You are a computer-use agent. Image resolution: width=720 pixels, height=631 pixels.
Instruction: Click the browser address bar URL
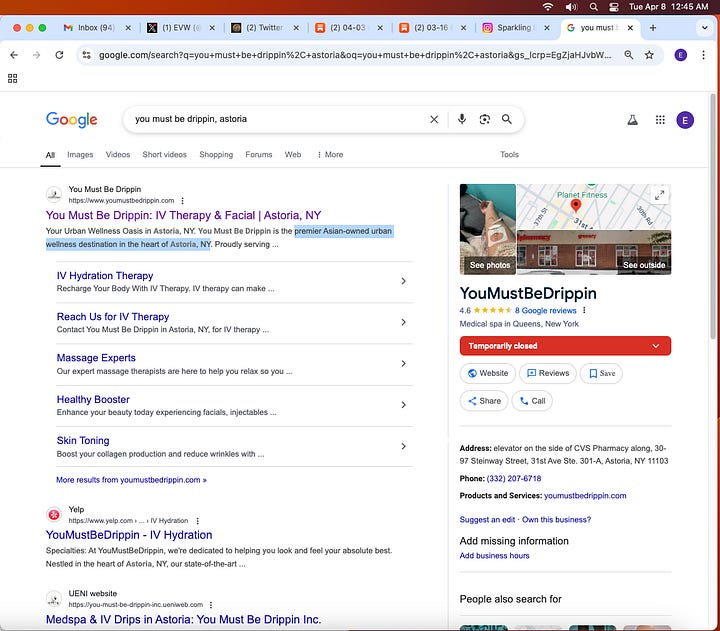pyautogui.click(x=355, y=55)
